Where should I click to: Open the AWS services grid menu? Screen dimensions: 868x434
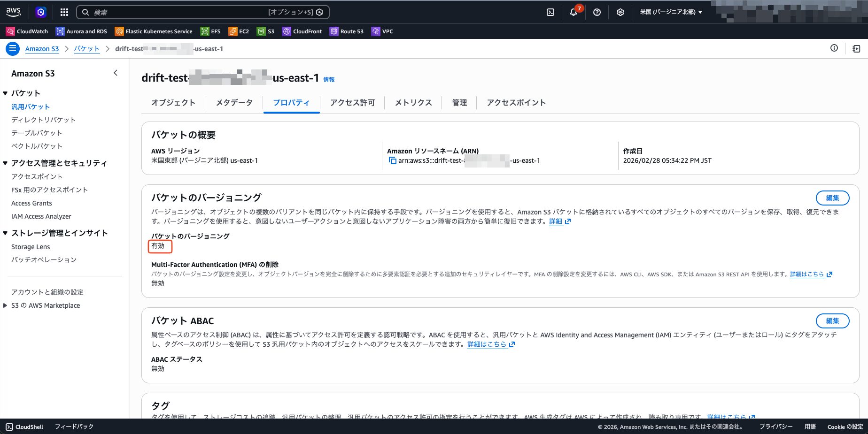[x=64, y=12]
